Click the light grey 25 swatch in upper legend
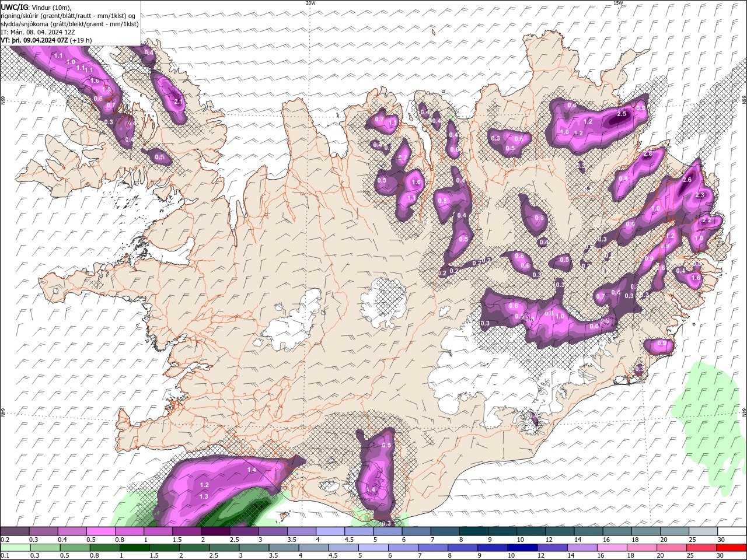The height and width of the screenshot is (560, 747). [x=703, y=531]
